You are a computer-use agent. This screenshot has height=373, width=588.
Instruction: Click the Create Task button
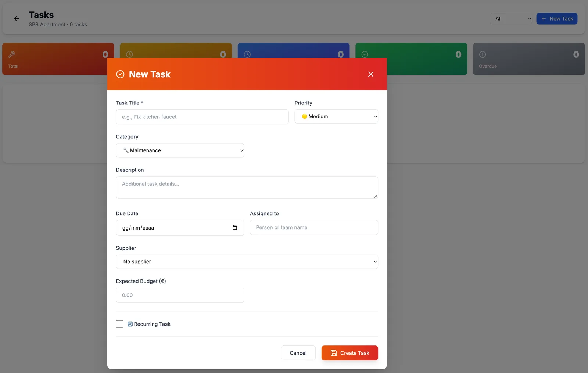point(350,353)
